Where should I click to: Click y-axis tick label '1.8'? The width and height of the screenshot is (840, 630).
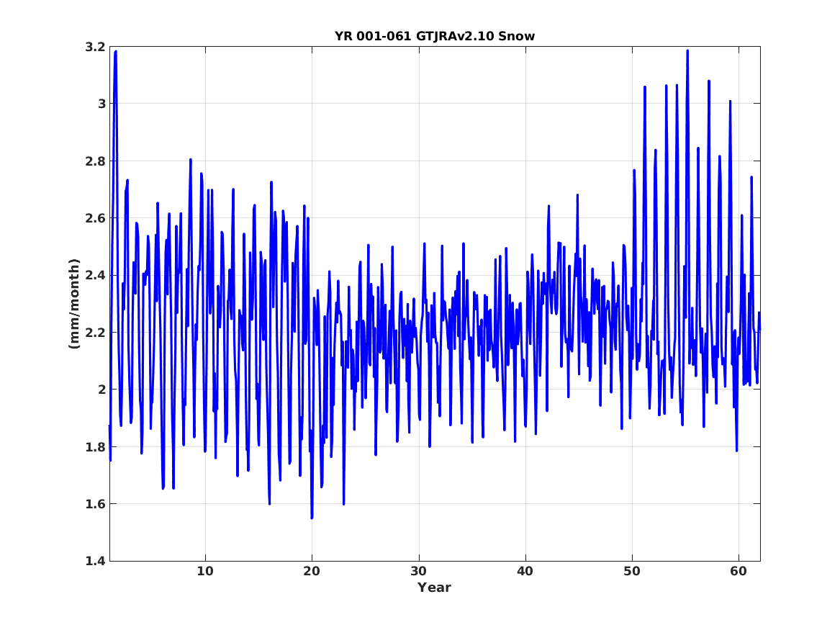pyautogui.click(x=95, y=447)
